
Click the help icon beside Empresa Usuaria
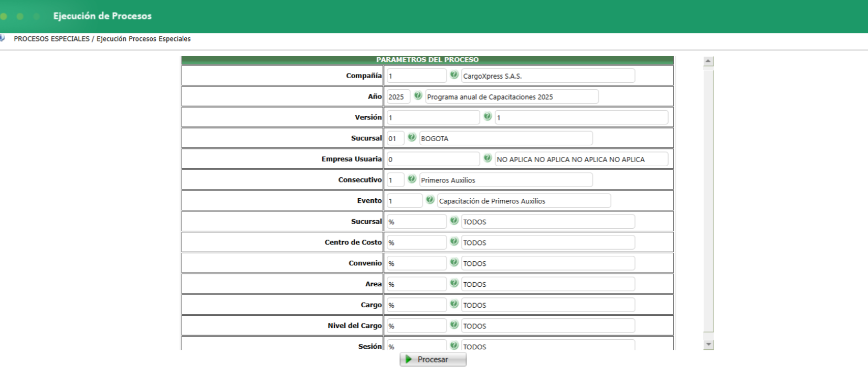point(488,158)
